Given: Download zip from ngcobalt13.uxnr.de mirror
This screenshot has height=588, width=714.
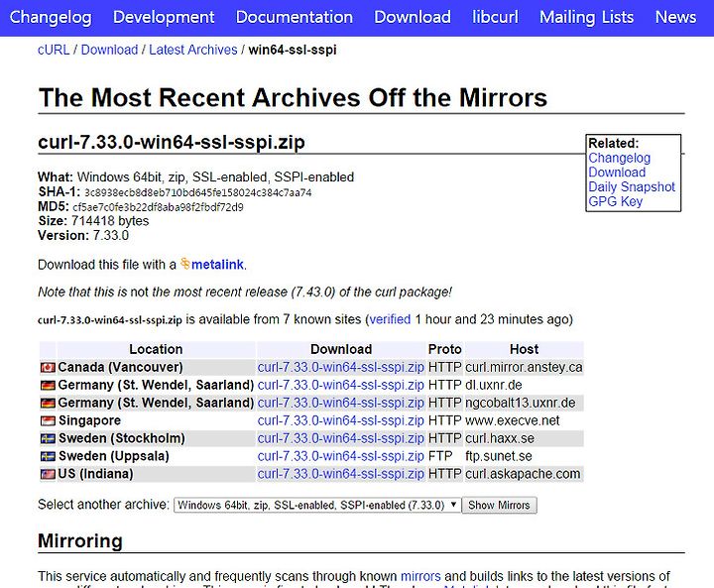Looking at the screenshot, I should click(340, 404).
